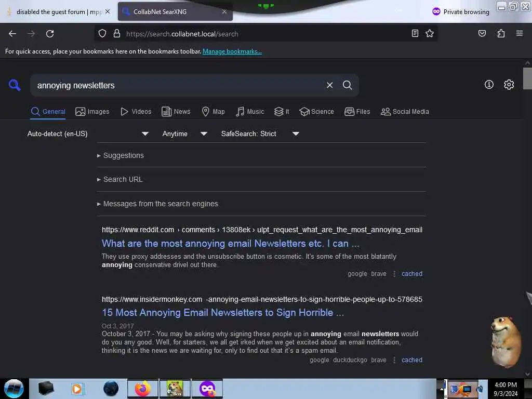Switch to Map search category
Screen dimensions: 532x399
[x=213, y=112]
